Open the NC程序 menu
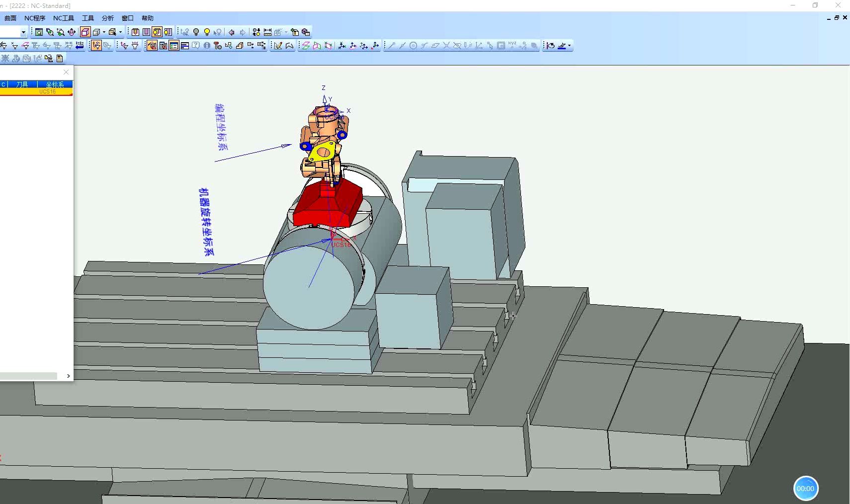Viewport: 850px width, 504px height. [x=35, y=18]
